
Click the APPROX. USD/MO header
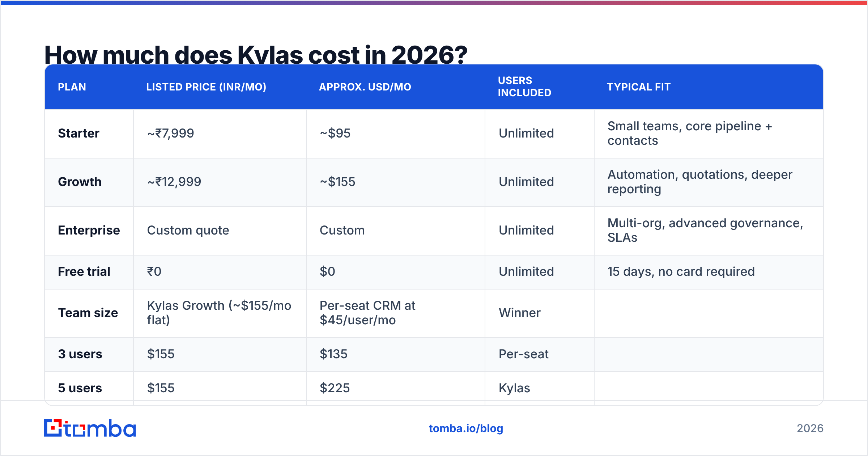[365, 87]
